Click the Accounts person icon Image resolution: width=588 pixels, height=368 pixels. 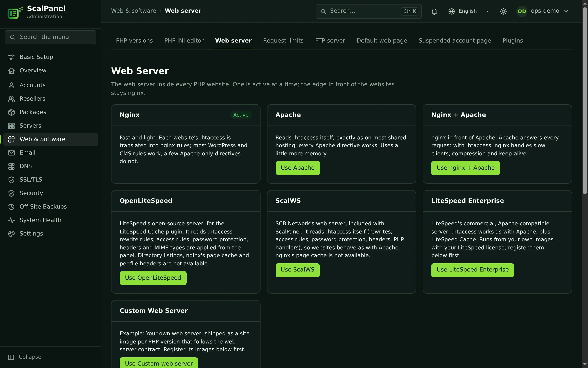(11, 85)
